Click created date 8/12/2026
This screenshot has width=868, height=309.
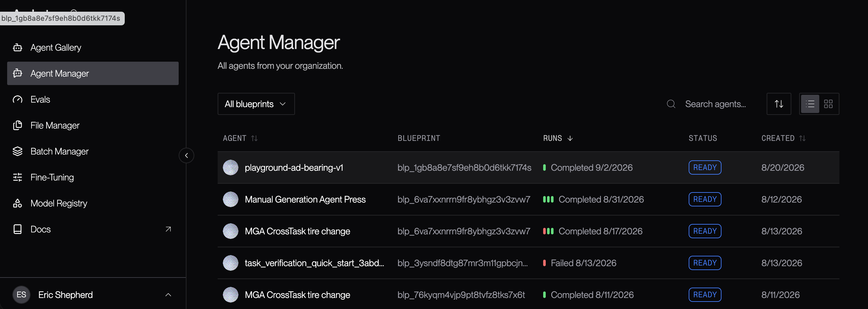pyautogui.click(x=781, y=199)
